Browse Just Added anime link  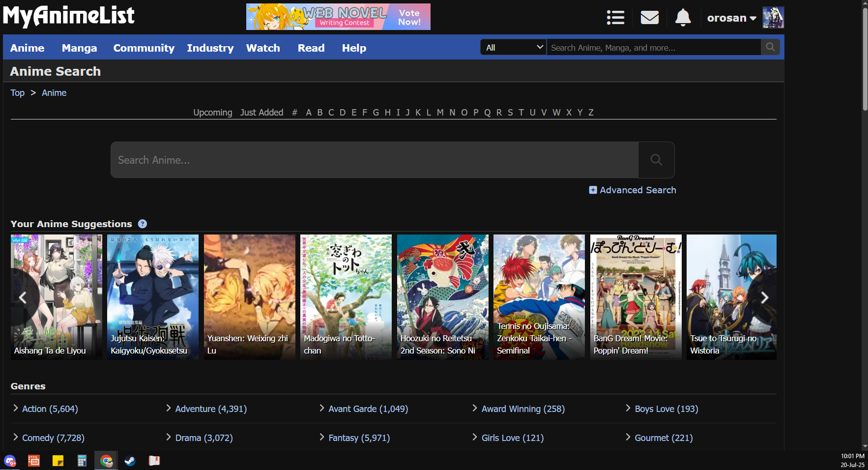click(x=261, y=113)
